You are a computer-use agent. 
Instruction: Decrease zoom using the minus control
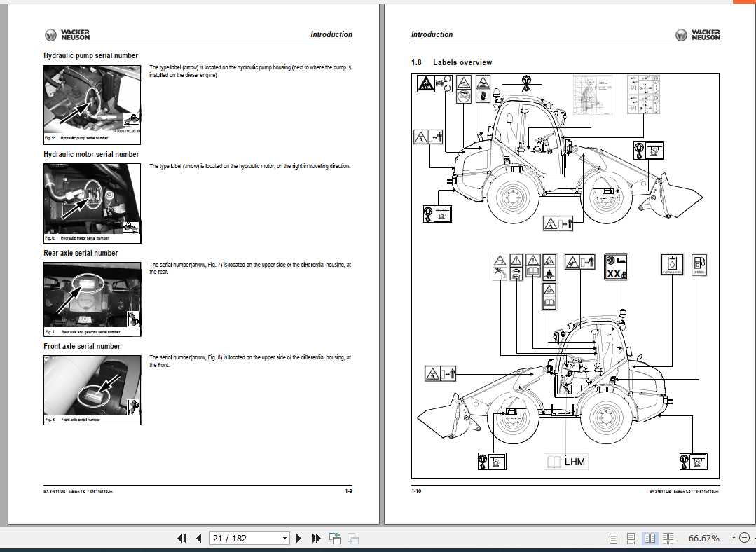[x=745, y=538]
